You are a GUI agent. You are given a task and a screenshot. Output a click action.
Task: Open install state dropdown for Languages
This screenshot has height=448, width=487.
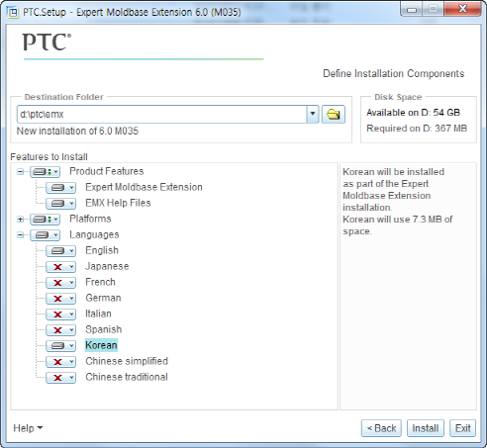46,234
